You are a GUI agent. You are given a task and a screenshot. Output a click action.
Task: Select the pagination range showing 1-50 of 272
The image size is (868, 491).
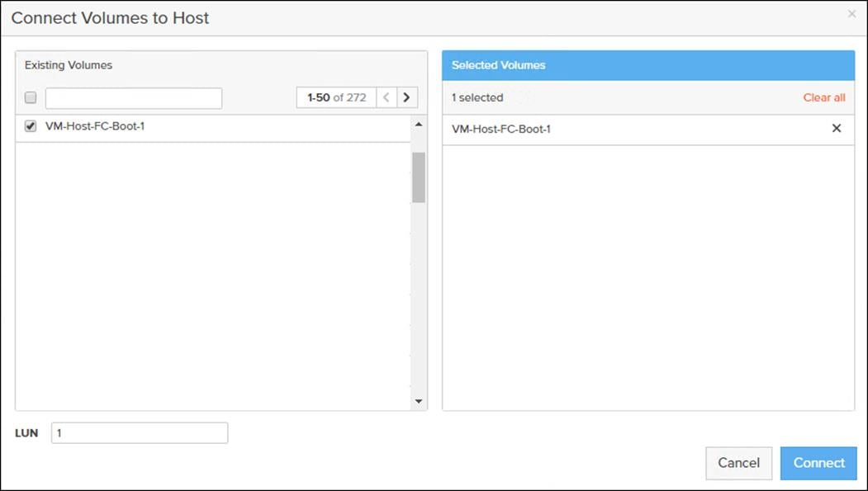pyautogui.click(x=335, y=97)
